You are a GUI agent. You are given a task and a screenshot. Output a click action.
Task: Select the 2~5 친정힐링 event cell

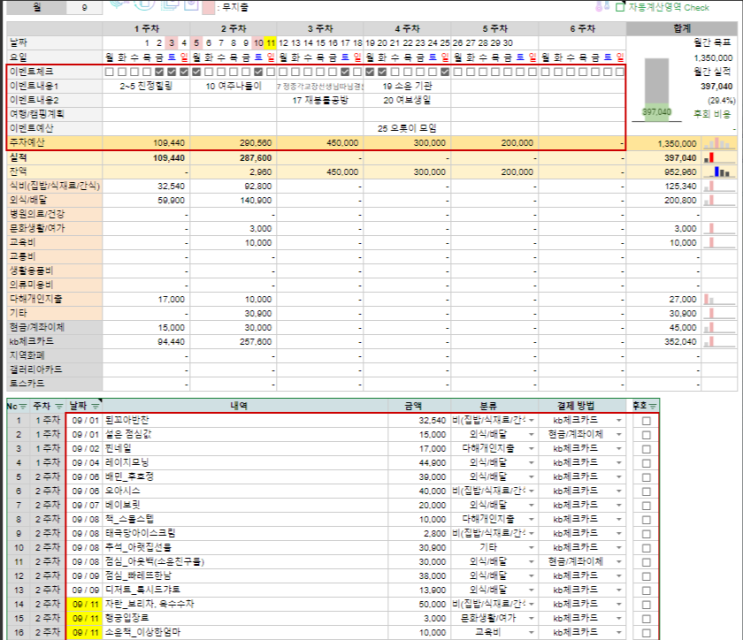[146, 86]
